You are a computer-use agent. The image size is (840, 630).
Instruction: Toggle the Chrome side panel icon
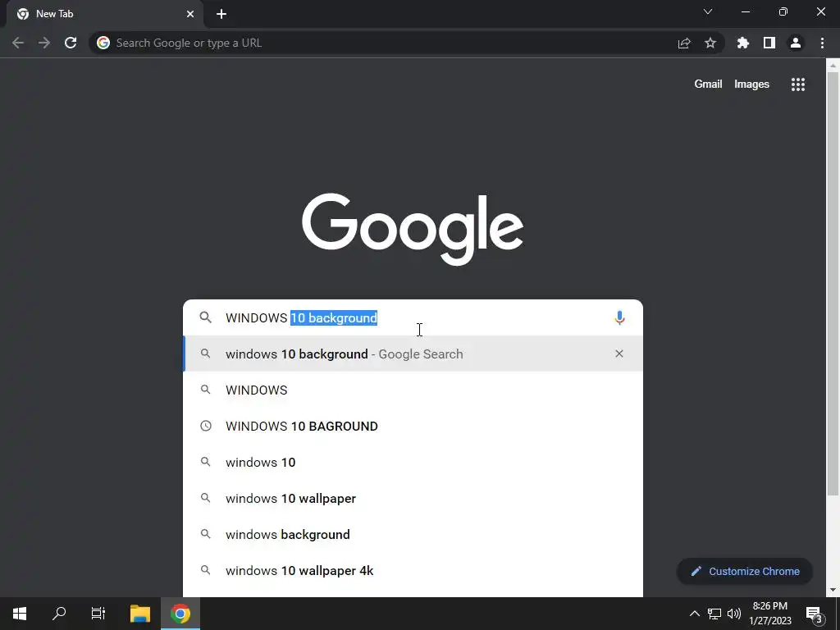(769, 43)
